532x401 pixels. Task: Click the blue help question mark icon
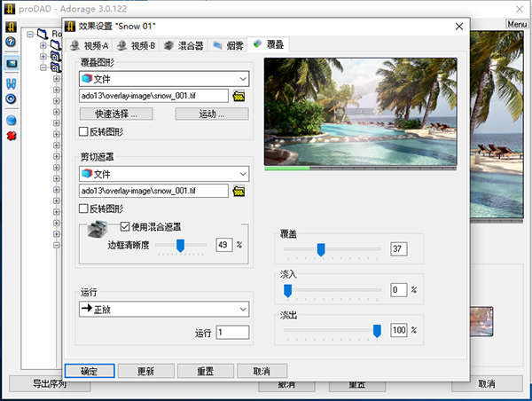point(11,42)
